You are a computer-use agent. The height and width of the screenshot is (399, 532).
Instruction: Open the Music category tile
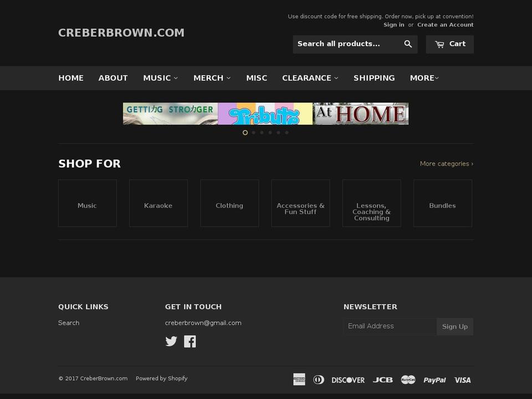tap(87, 203)
